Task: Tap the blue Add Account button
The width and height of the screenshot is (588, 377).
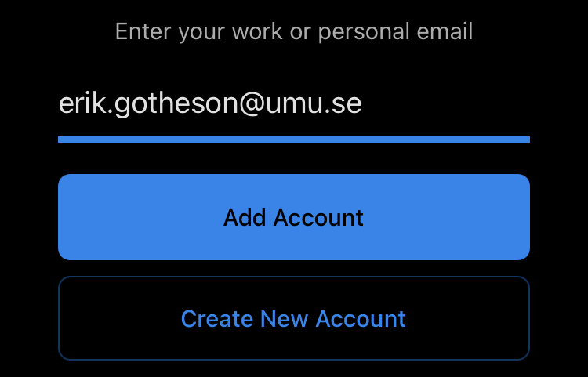Action: [x=293, y=217]
